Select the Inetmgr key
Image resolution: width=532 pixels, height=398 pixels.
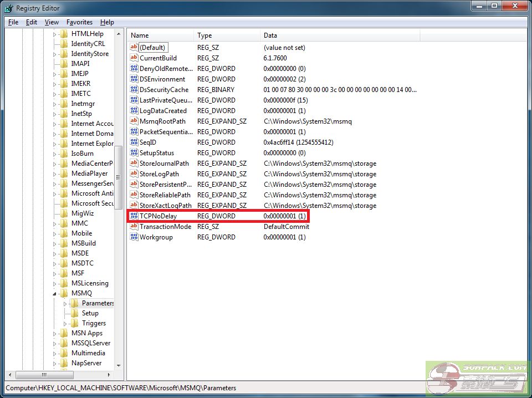[83, 104]
